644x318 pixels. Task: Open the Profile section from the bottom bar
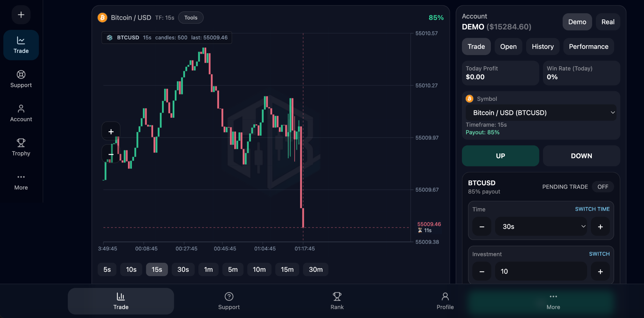pyautogui.click(x=445, y=300)
